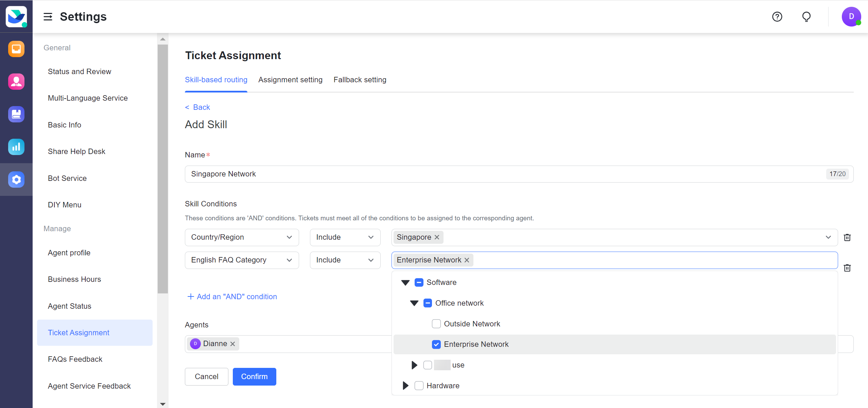The width and height of the screenshot is (868, 408).
Task: Collapse the sidebar with the hamburger icon
Action: [48, 16]
